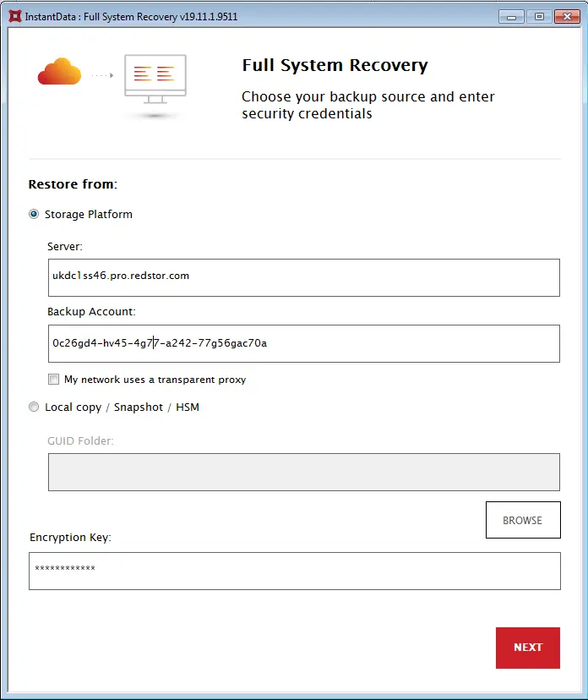Minimize the InstantData window
Image resolution: width=588 pixels, height=700 pixels.
pos(511,17)
